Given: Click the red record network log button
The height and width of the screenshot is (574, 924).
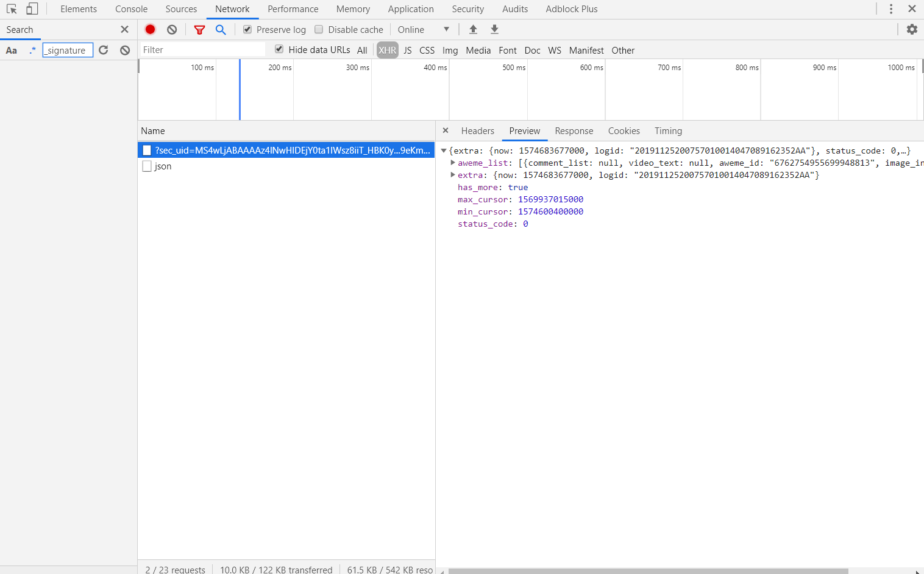Looking at the screenshot, I should pos(150,29).
